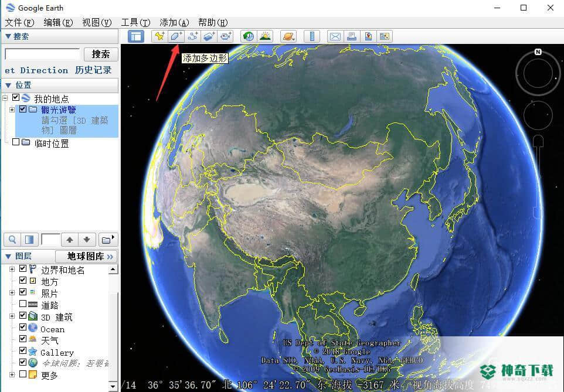
Task: Open the 添加(A) menu
Action: click(174, 23)
